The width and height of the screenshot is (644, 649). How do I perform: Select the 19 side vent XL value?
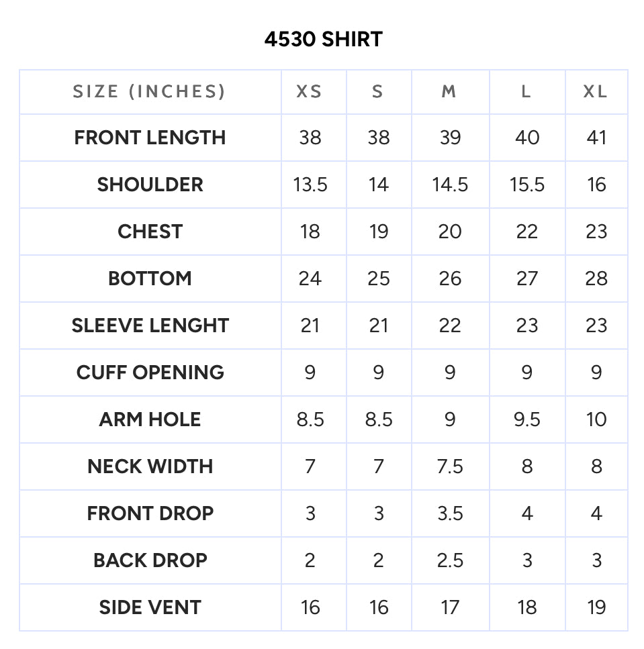coord(596,607)
